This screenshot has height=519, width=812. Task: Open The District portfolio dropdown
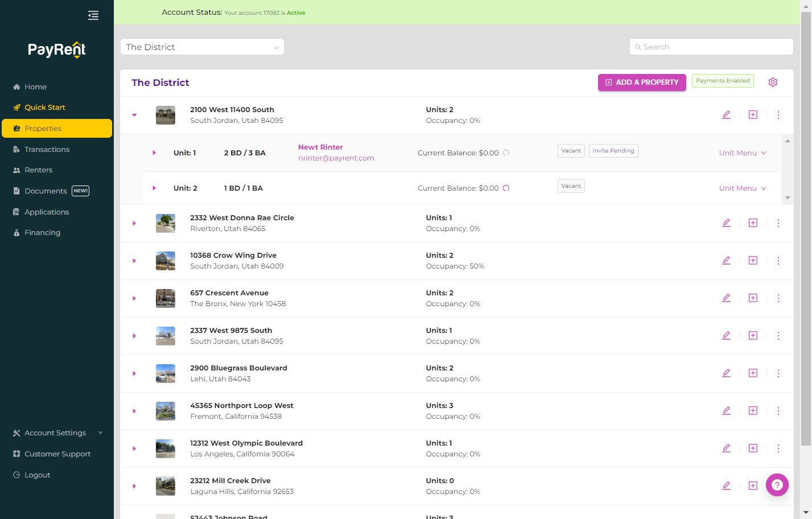202,47
